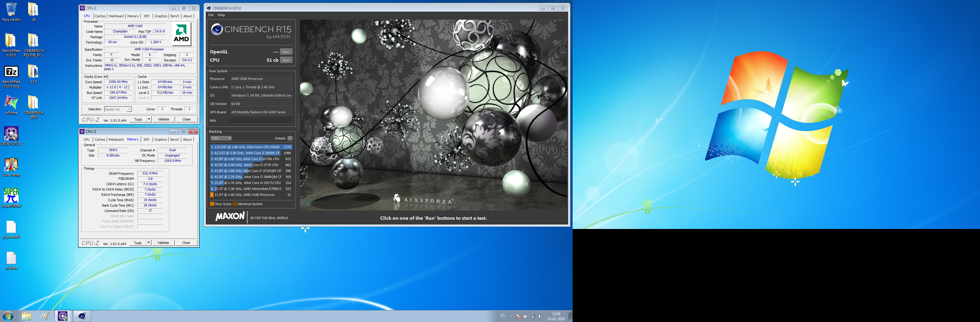The height and width of the screenshot is (322, 980).
Task: Expand Tools arrow in bottom CPU-Z window
Action: pyautogui.click(x=148, y=243)
